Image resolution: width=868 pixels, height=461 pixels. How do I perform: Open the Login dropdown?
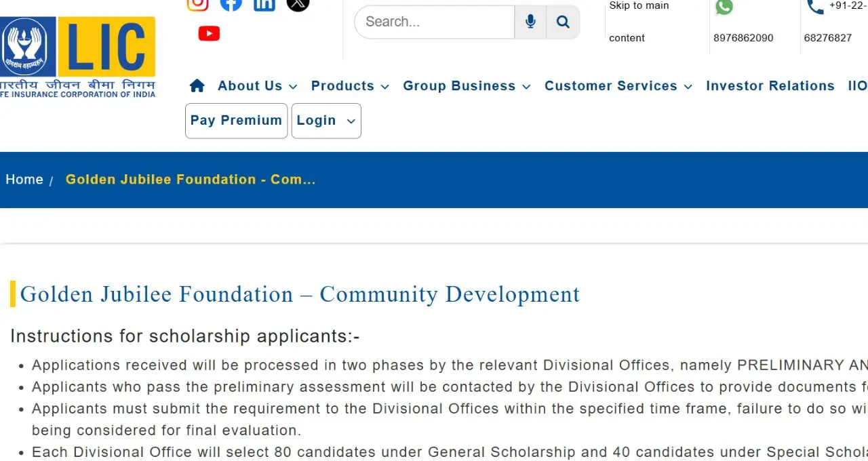(326, 121)
